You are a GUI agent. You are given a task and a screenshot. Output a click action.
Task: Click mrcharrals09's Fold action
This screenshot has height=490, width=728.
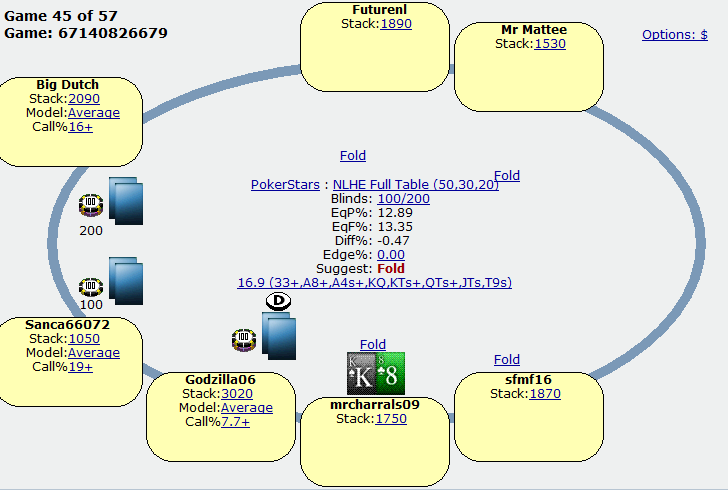[x=373, y=344]
